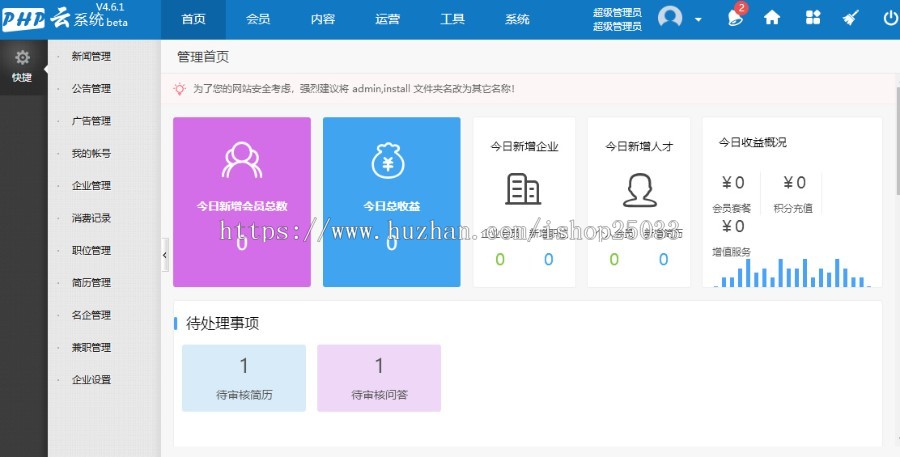Viewport: 900px width, 457px height.
Task: Open 广告管理 in sidebar
Action: [x=91, y=121]
